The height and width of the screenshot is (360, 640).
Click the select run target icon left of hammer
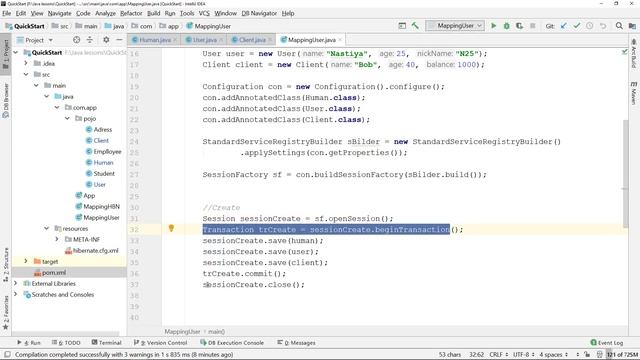[402, 26]
